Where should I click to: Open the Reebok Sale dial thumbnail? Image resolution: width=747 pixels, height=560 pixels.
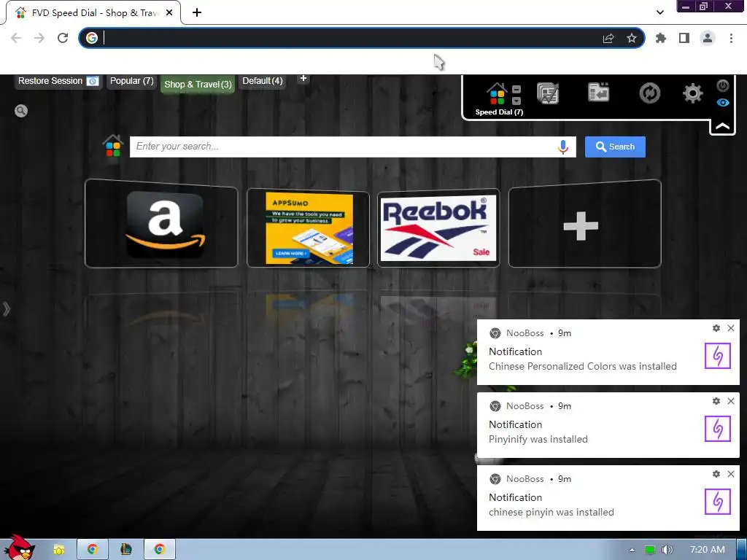pos(438,227)
